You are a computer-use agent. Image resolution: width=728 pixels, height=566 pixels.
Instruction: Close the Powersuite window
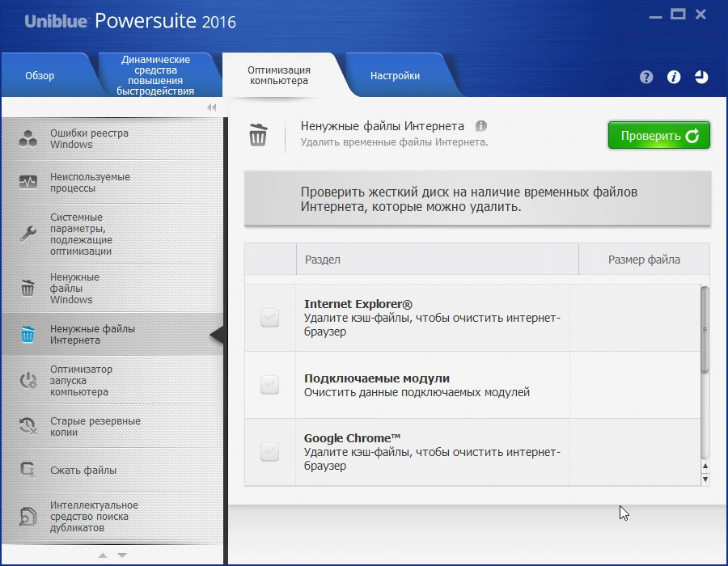coord(701,15)
